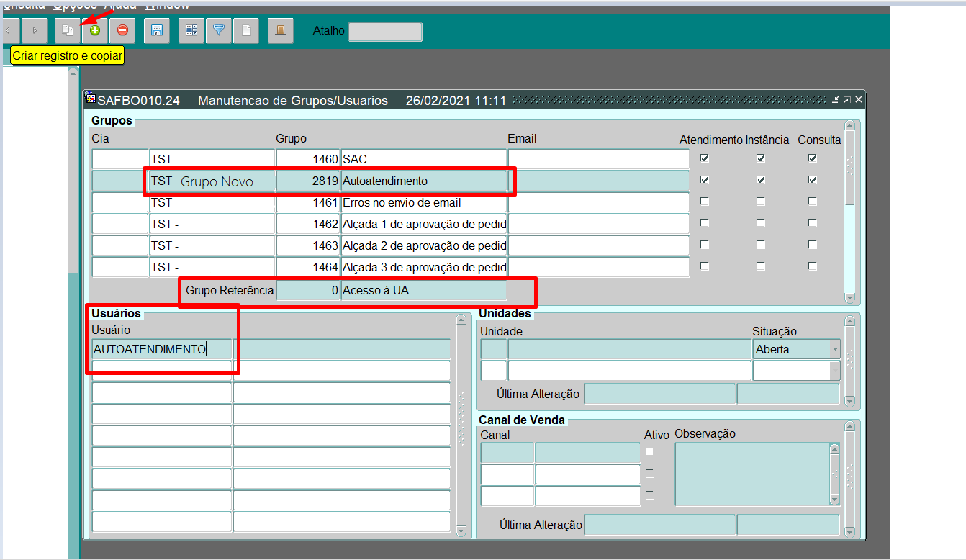The height and width of the screenshot is (560, 966).
Task: Check the first Ativo checkbox in Canal de Venda
Action: coord(650,452)
